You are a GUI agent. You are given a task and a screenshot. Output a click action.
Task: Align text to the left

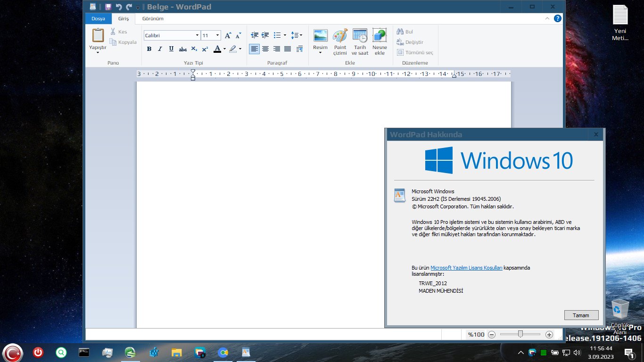tap(255, 49)
